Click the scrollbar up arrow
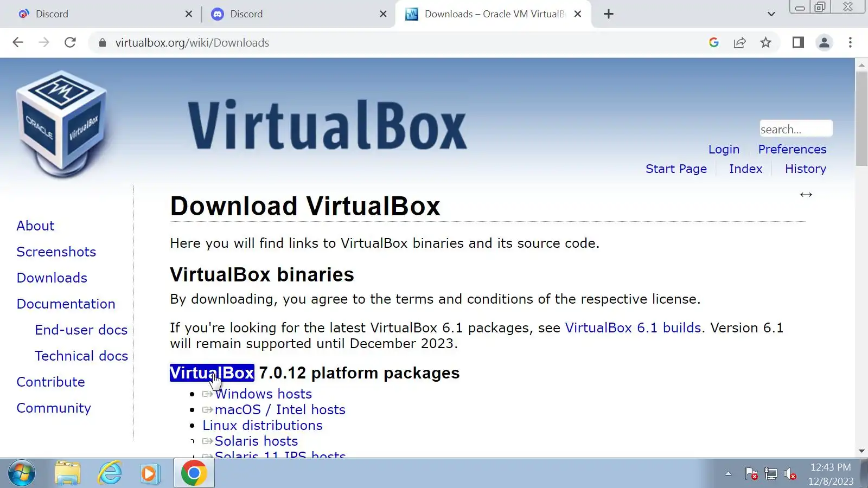 861,65
